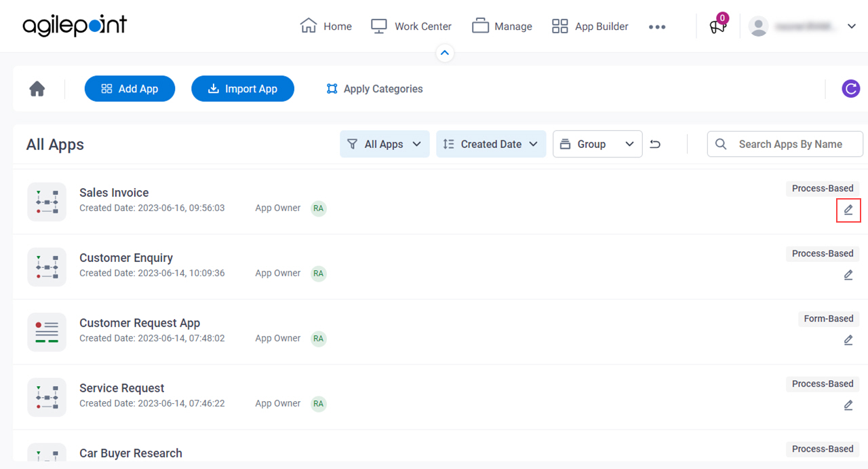Edit the Sales Invoice app
This screenshot has height=469, width=868.
click(848, 210)
